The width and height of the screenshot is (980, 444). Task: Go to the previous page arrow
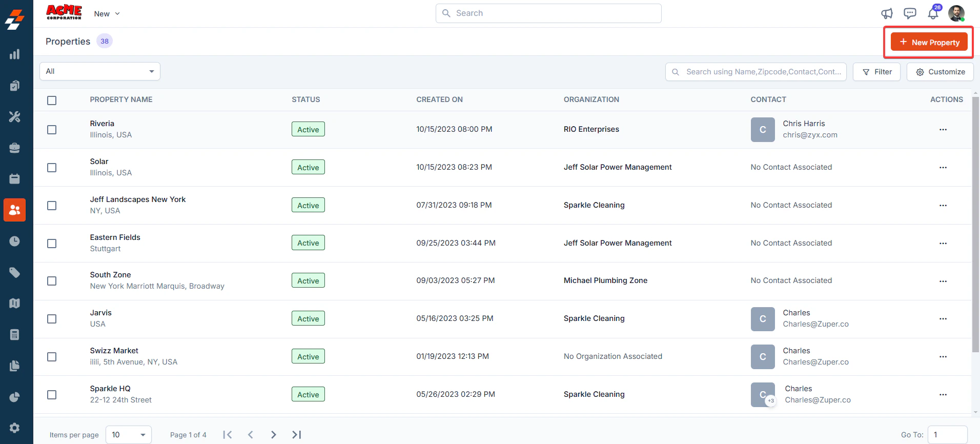point(251,435)
